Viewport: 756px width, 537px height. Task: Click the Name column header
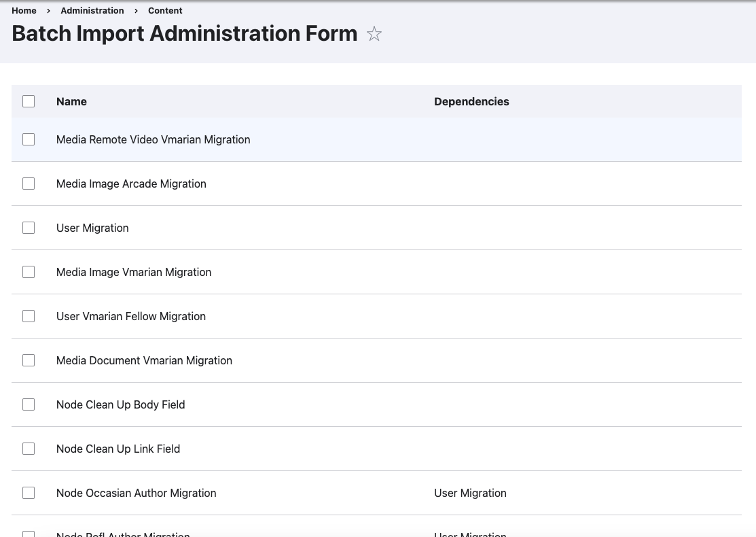tap(71, 101)
